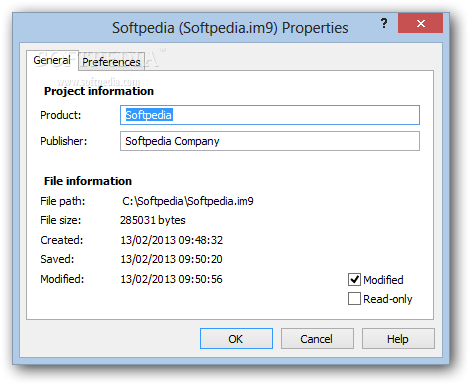The width and height of the screenshot is (470, 385).
Task: Click the Product: label
Action: tap(61, 115)
